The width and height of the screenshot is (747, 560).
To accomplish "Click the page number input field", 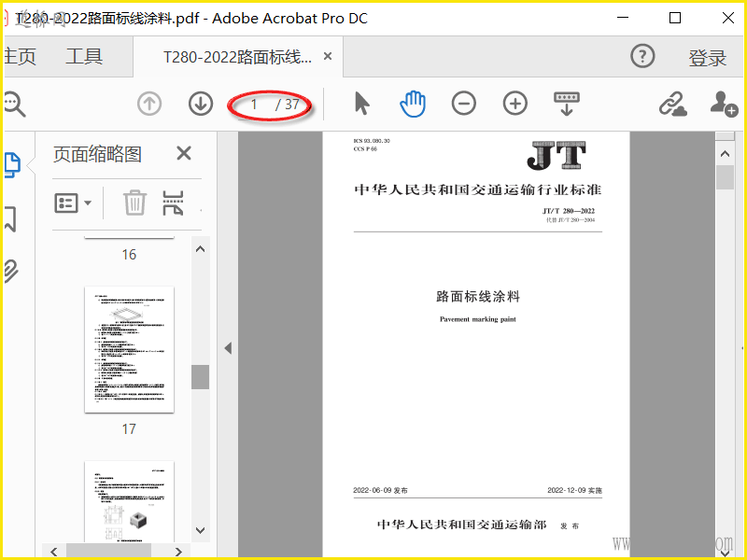I will (x=255, y=105).
